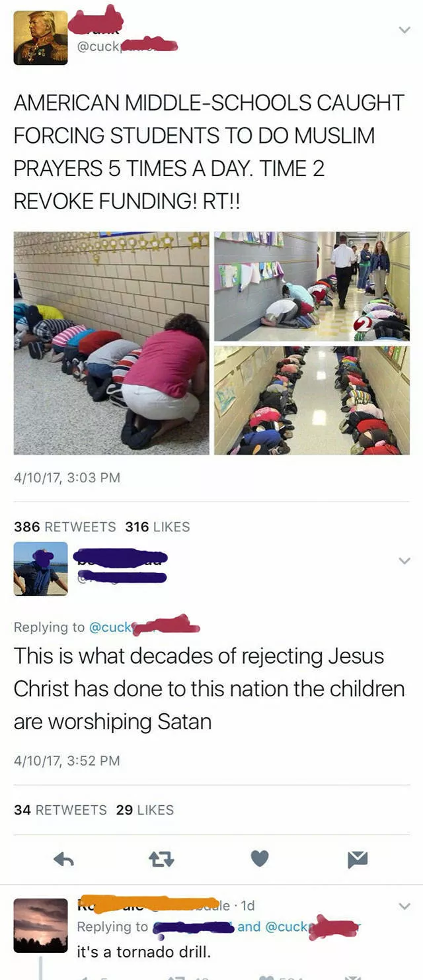The width and height of the screenshot is (423, 980).
Task: Open the 34 Retweets list
Action: tap(60, 810)
